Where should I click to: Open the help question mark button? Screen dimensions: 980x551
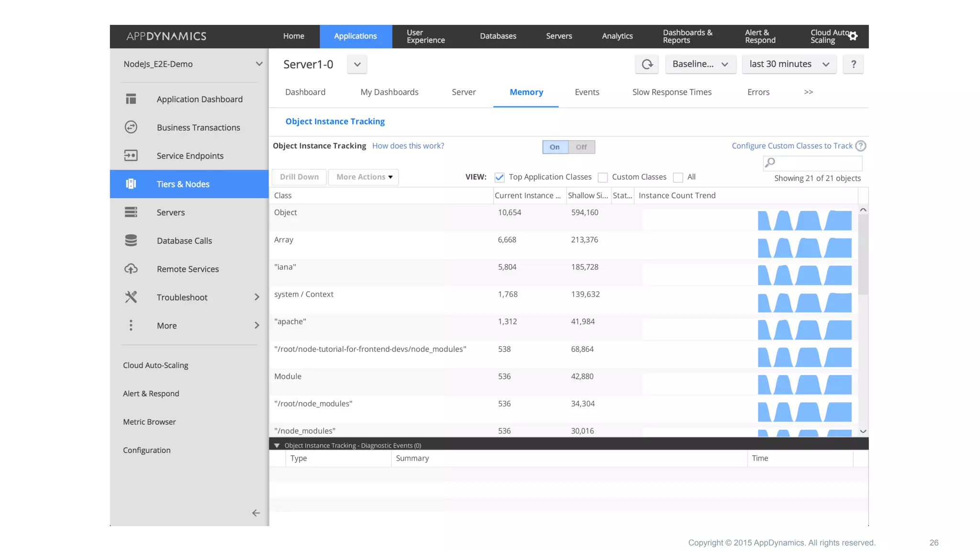(853, 64)
